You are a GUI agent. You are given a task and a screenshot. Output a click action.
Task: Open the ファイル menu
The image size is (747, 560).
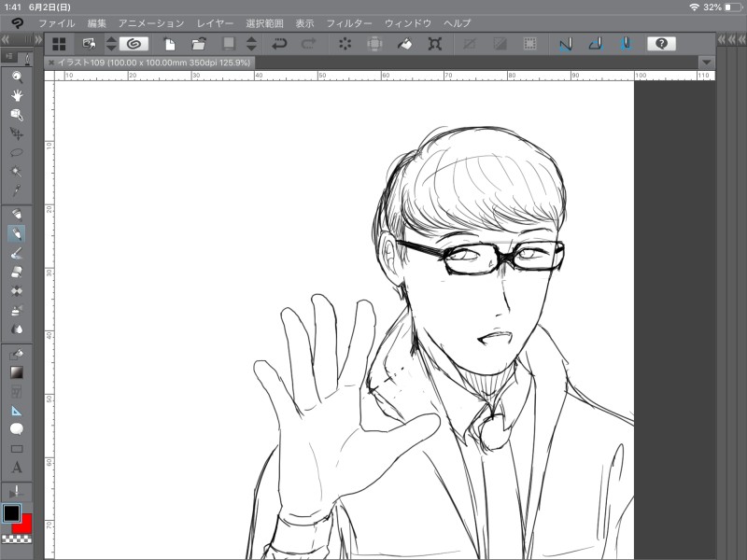(x=57, y=22)
